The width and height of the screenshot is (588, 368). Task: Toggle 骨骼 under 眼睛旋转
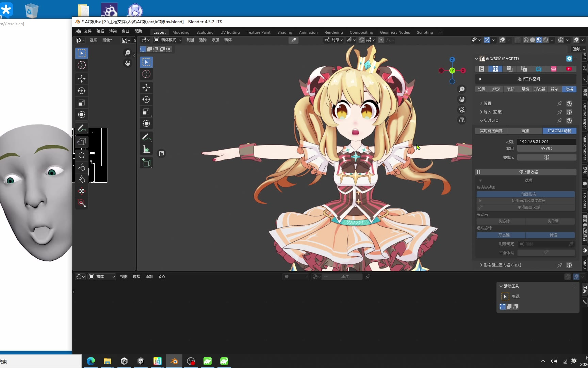[x=550, y=235]
